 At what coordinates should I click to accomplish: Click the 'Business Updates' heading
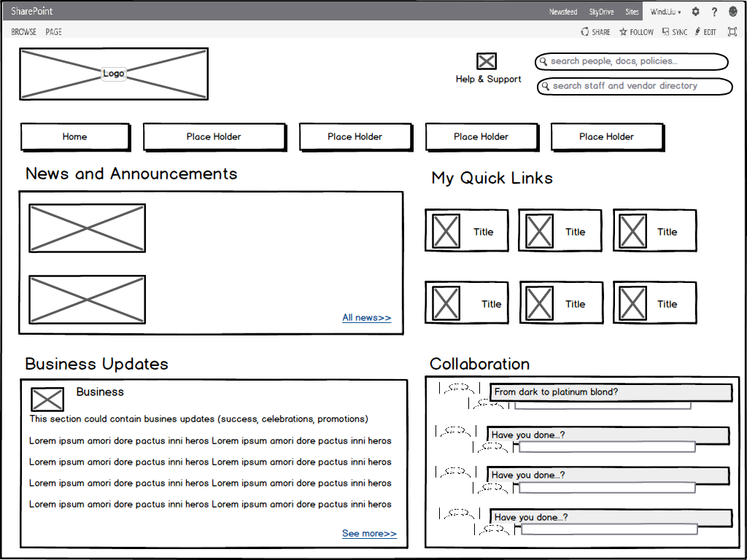pyautogui.click(x=97, y=364)
